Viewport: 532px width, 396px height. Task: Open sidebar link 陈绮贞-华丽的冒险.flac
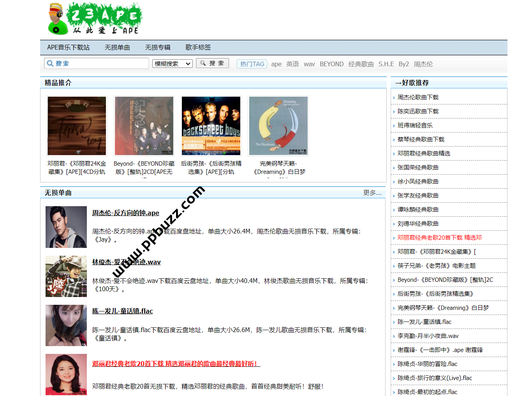[x=427, y=364]
